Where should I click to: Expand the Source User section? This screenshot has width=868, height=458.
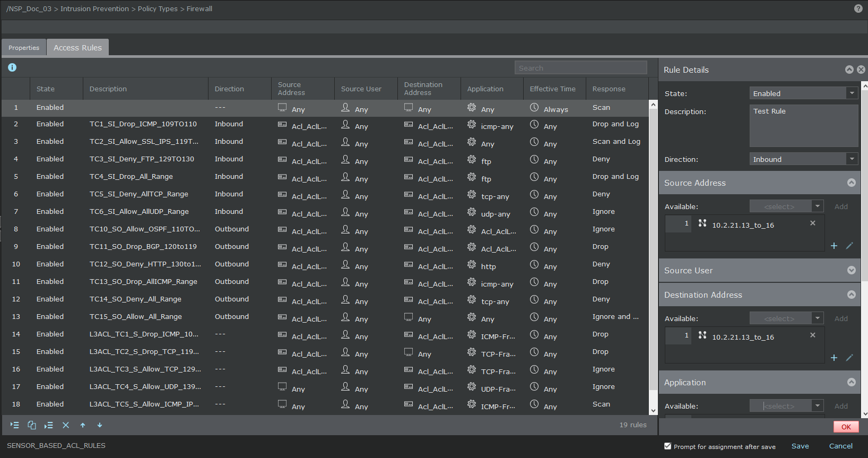[x=852, y=270]
